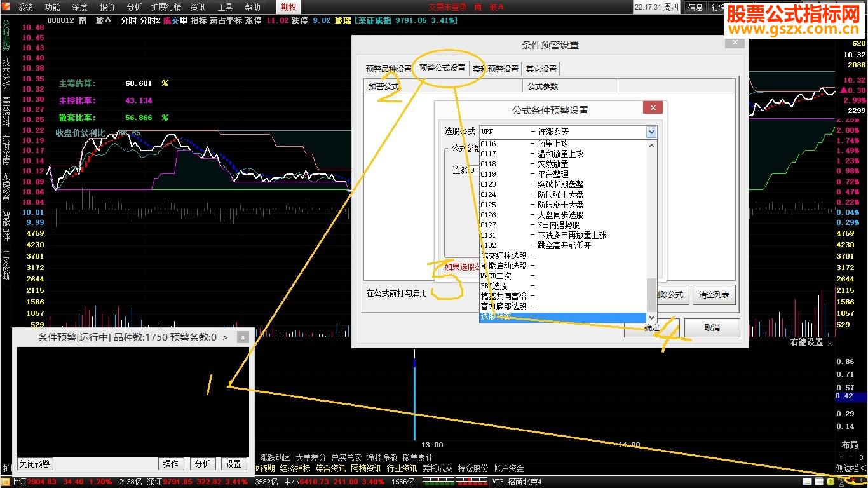This screenshot has width=868, height=488.
Task: Open 综合资讯 news tab
Action: (330, 468)
